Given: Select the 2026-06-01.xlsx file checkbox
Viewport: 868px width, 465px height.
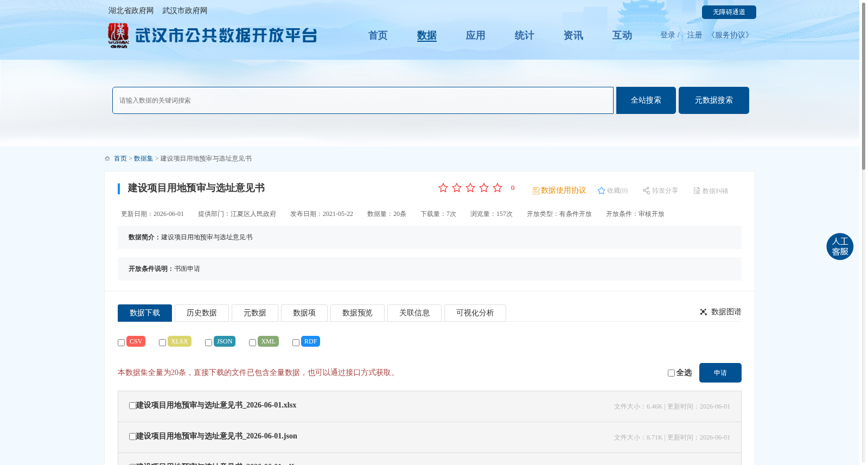Looking at the screenshot, I should click(x=132, y=405).
